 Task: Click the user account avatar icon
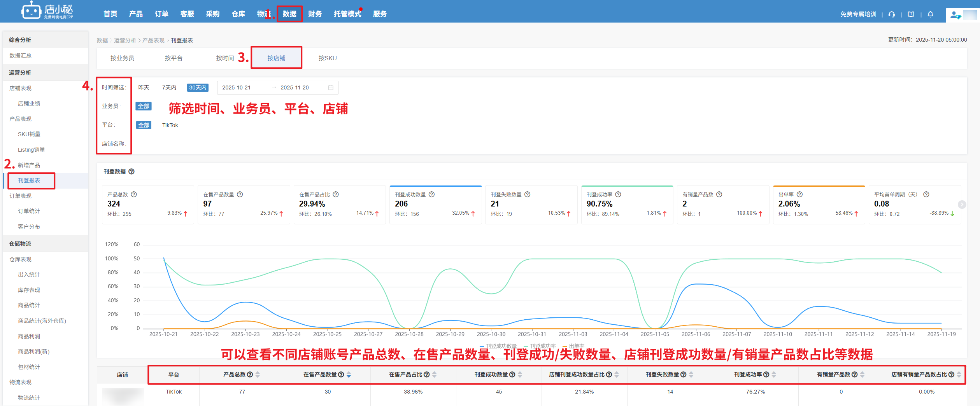[x=955, y=15]
